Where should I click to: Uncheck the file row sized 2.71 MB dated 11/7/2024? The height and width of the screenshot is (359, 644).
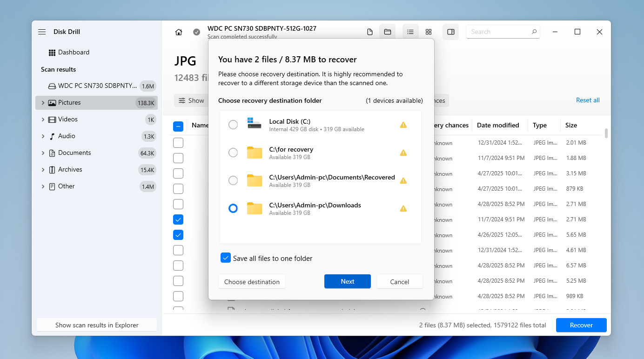[178, 219]
